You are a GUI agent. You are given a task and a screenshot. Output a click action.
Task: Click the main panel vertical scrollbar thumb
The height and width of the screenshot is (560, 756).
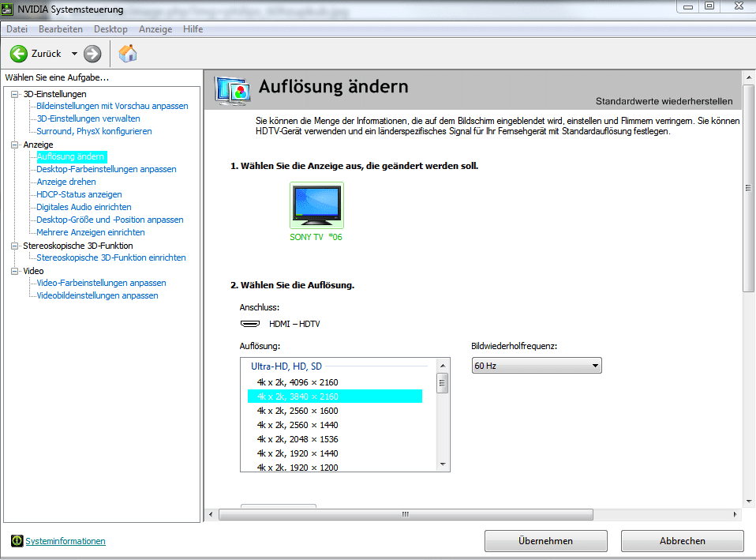point(749,188)
